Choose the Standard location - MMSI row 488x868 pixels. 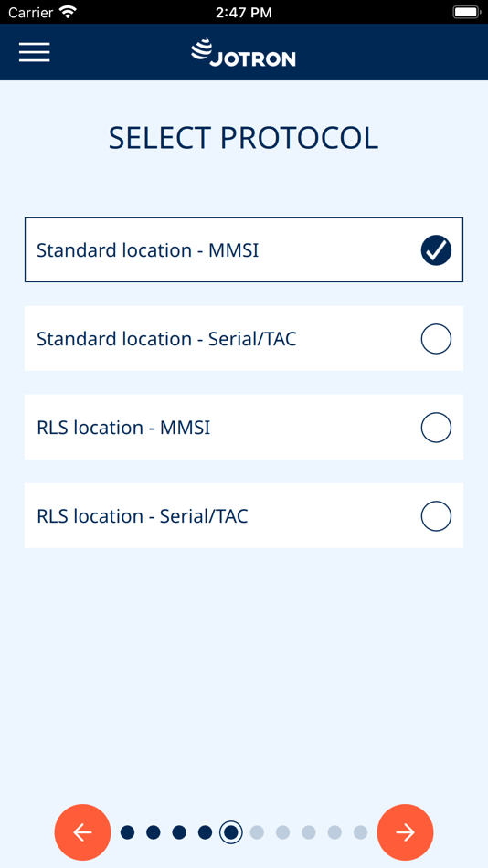(244, 249)
